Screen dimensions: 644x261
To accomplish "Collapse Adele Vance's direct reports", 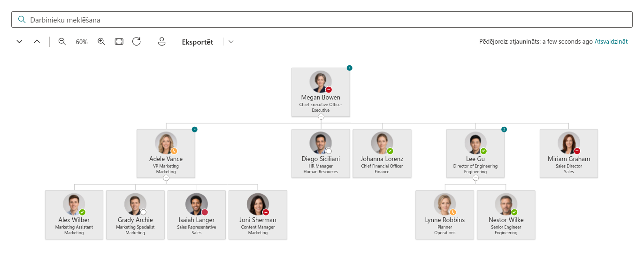I will 166,178.
